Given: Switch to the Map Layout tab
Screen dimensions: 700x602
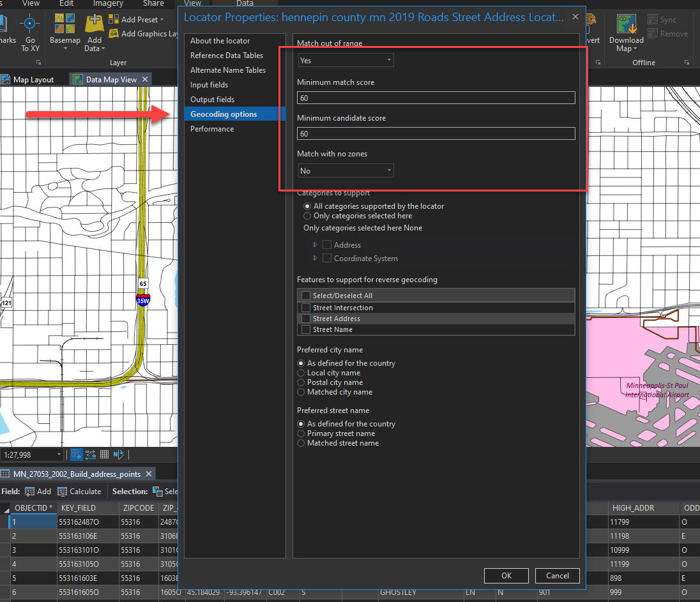Looking at the screenshot, I should [28, 79].
